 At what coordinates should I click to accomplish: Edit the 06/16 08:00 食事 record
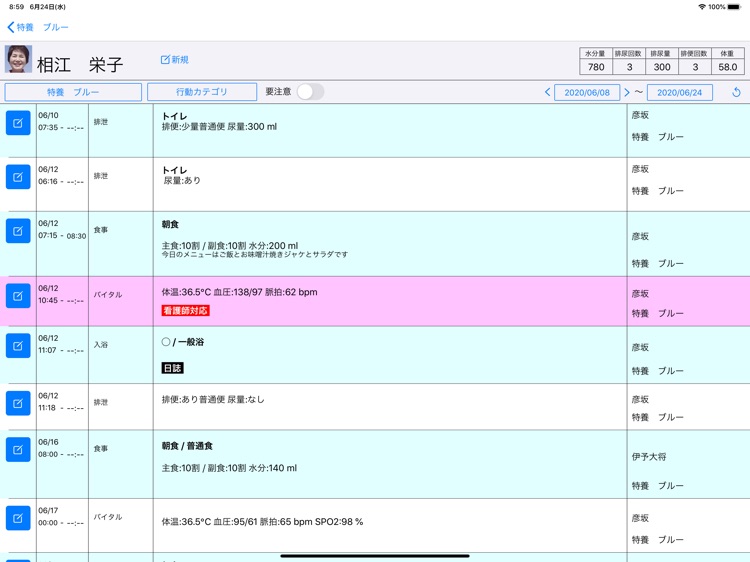pos(18,450)
